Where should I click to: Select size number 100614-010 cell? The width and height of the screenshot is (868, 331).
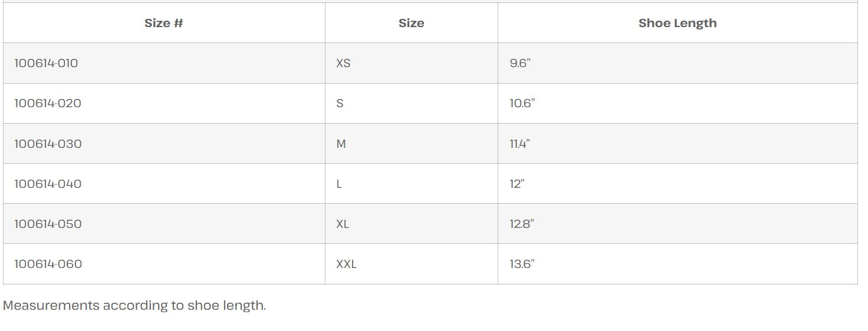(x=46, y=63)
